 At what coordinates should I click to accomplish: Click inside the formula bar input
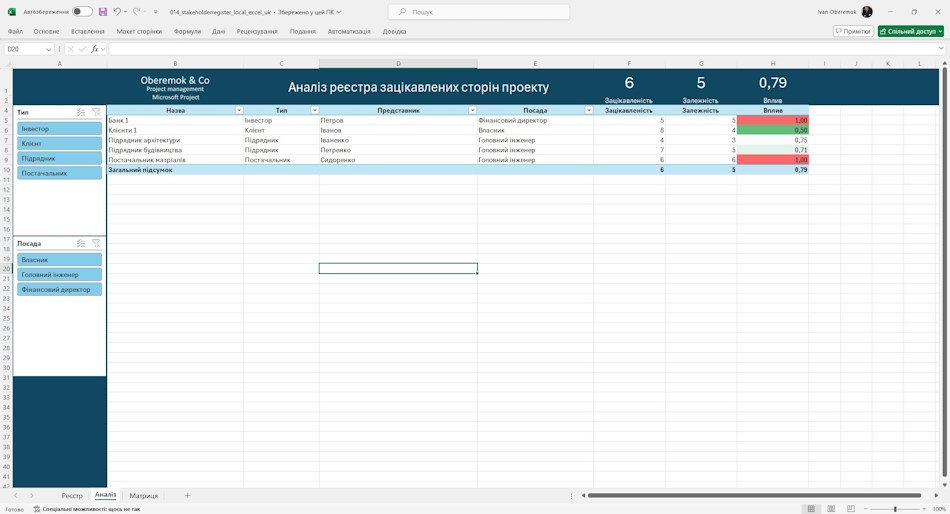point(522,49)
